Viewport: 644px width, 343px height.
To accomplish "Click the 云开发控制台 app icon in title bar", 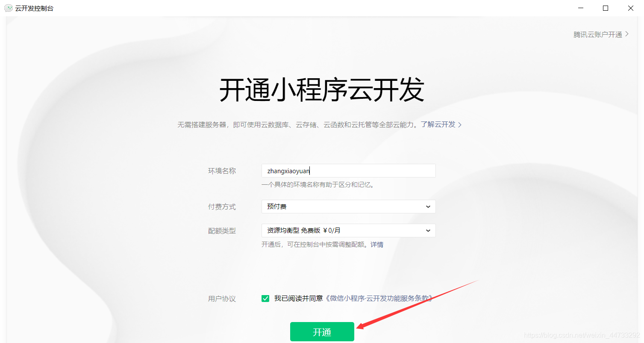I will coord(8,8).
